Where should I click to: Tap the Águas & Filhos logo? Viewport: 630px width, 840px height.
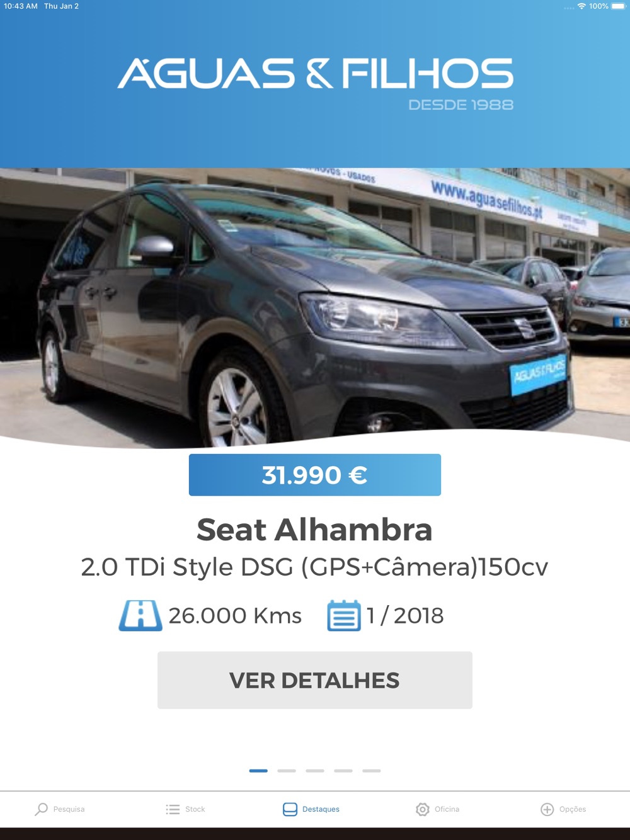tap(316, 82)
